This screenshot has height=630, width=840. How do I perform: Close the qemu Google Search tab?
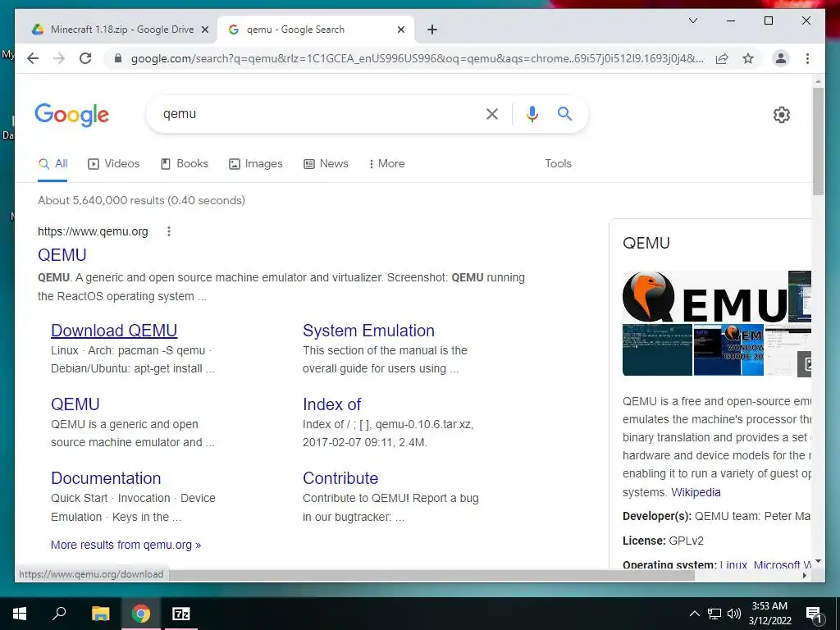400,30
